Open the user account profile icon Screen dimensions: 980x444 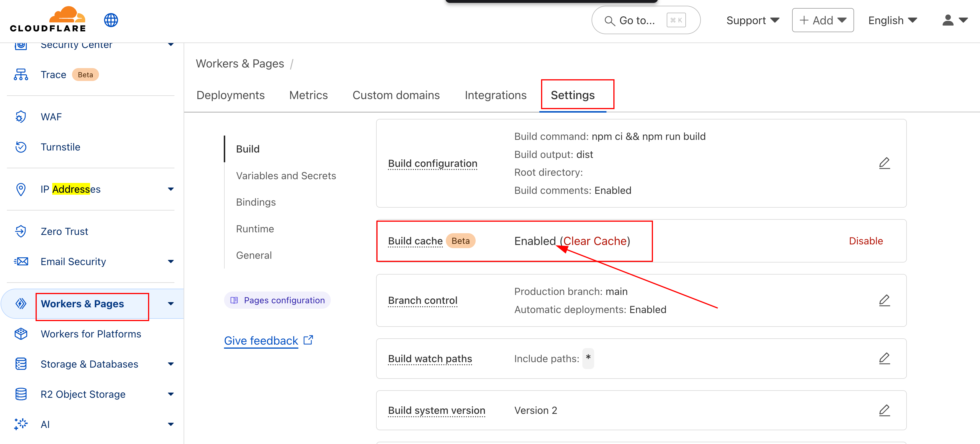[954, 20]
